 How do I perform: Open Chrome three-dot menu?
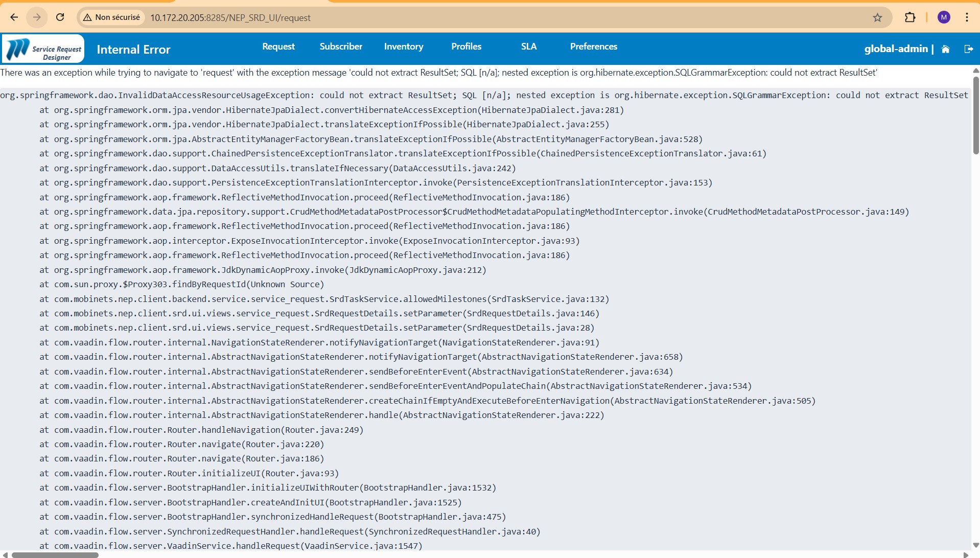tap(967, 17)
